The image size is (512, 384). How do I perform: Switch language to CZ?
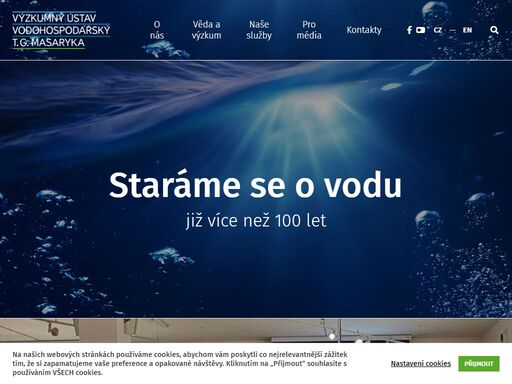tap(438, 30)
